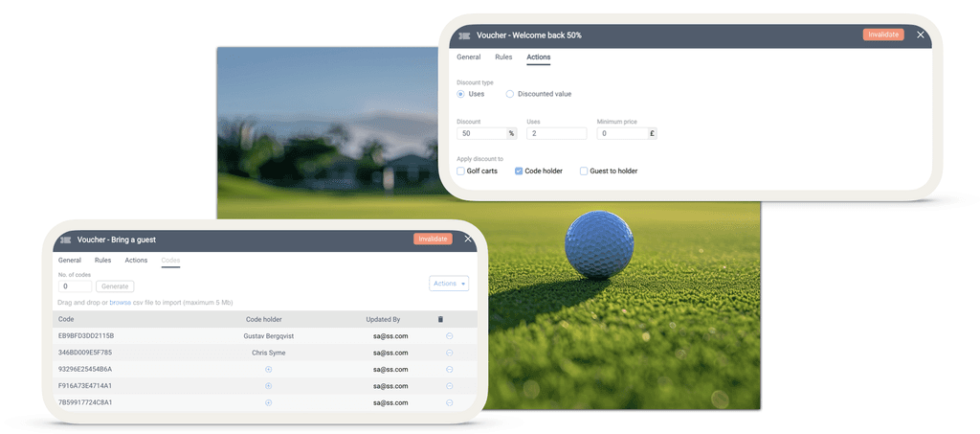Image resolution: width=980 pixels, height=434 pixels.
Task: Select Actions tab in Welcome back 50% voucher
Action: click(x=538, y=57)
